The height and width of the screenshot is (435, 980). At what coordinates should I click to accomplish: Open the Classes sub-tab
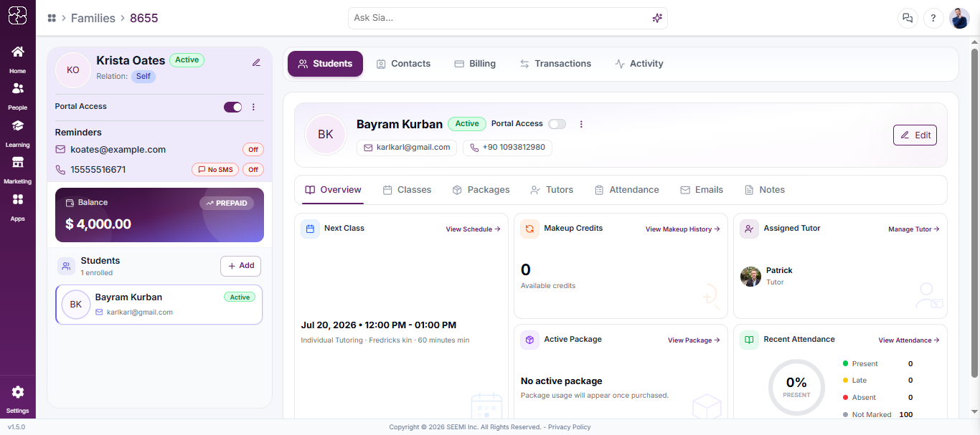407,190
